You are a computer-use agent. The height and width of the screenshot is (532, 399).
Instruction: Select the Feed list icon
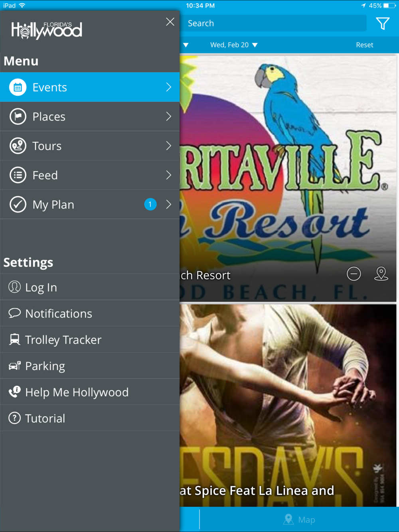point(18,175)
